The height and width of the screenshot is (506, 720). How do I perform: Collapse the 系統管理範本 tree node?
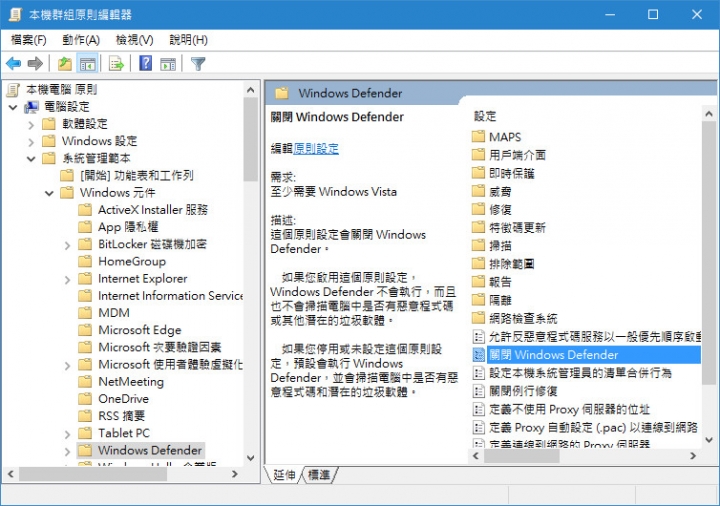pos(31,159)
